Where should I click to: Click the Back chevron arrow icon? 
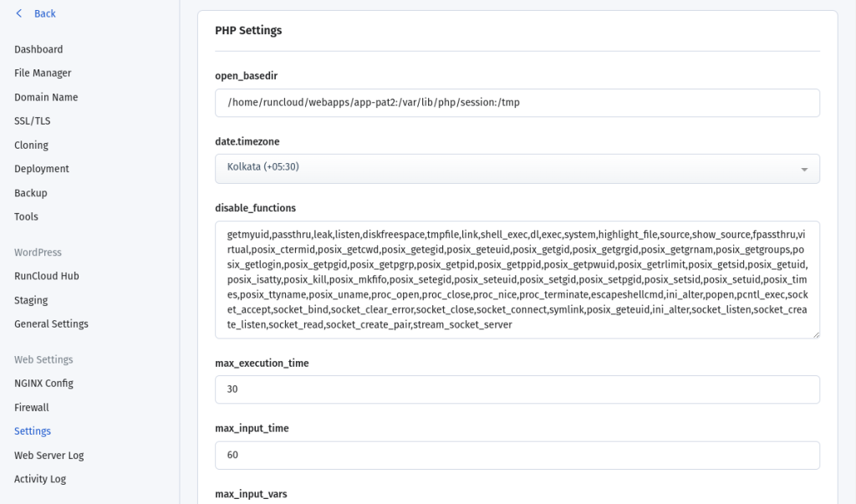[x=19, y=13]
